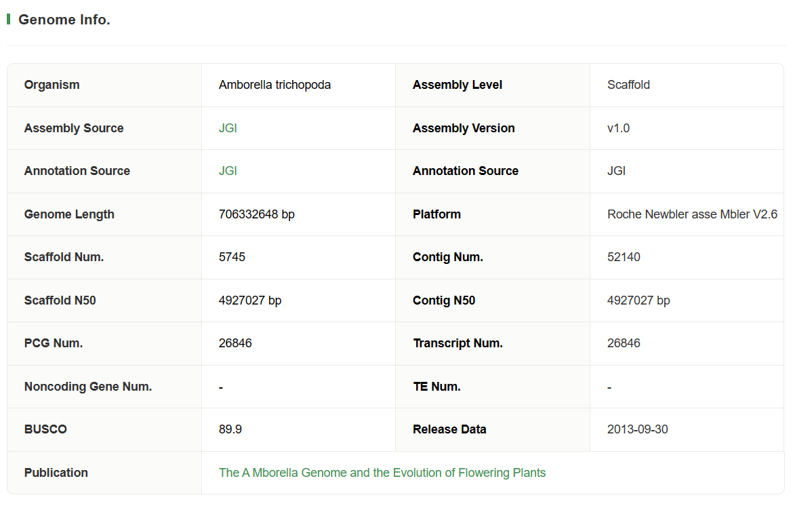
Task: Select the Contig Num. value 52140
Action: (x=624, y=257)
